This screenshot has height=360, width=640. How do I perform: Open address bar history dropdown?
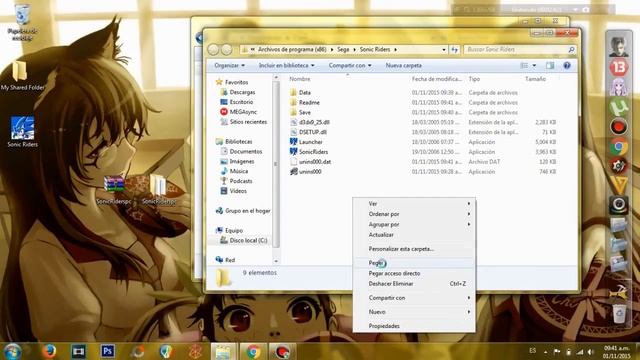[x=444, y=49]
